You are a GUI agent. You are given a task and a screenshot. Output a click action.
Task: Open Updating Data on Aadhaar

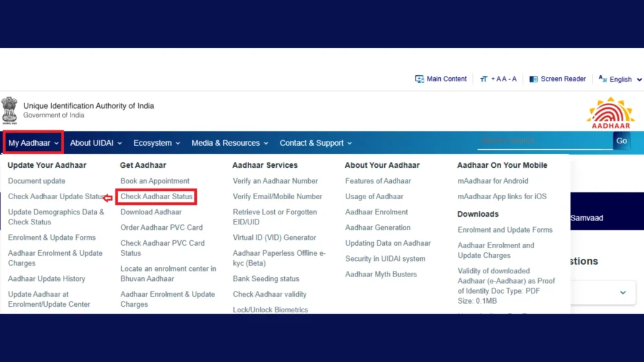[x=387, y=243]
